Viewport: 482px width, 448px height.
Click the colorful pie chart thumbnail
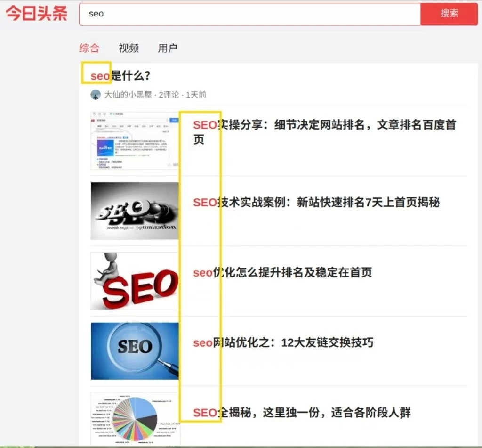click(x=135, y=417)
